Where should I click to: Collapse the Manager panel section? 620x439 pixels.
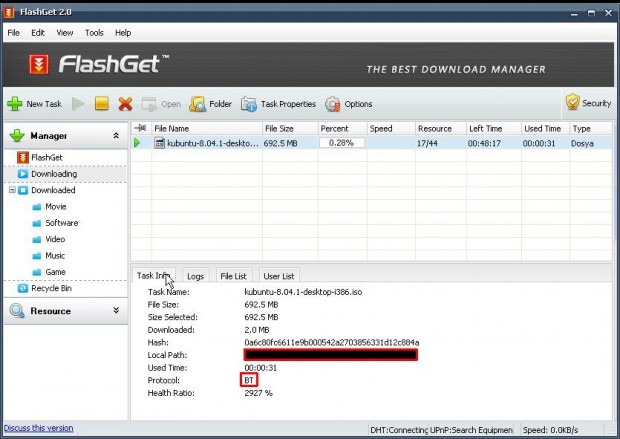pos(115,135)
